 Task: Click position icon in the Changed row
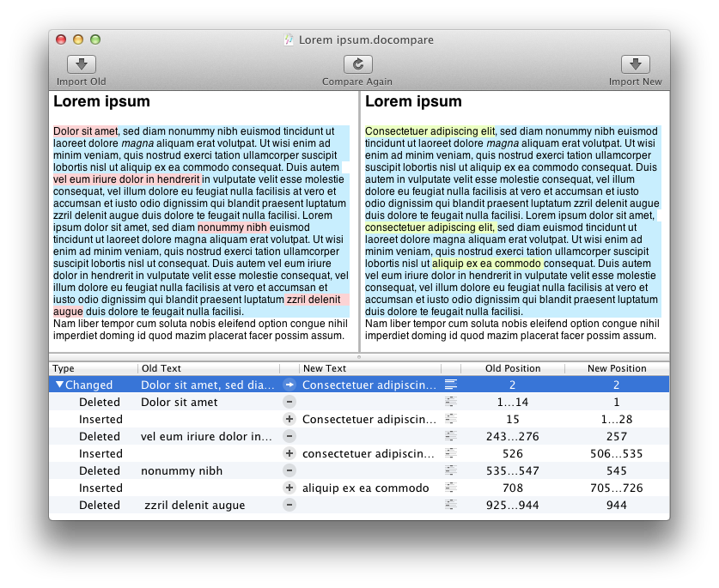pos(451,385)
